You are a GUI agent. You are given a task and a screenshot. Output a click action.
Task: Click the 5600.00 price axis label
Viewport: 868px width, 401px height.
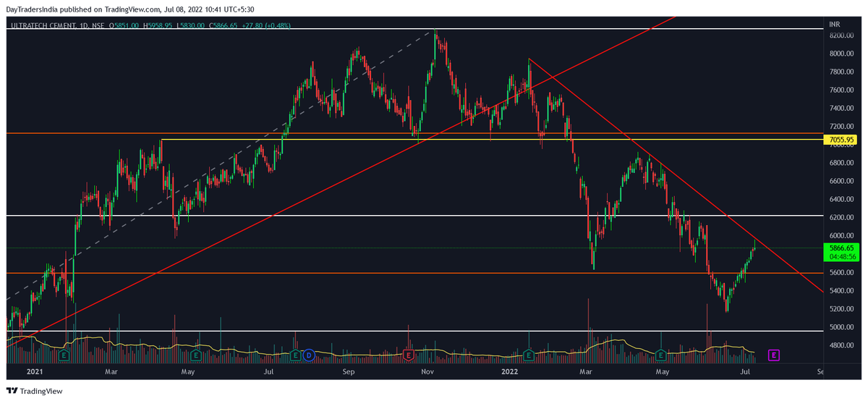pos(842,272)
